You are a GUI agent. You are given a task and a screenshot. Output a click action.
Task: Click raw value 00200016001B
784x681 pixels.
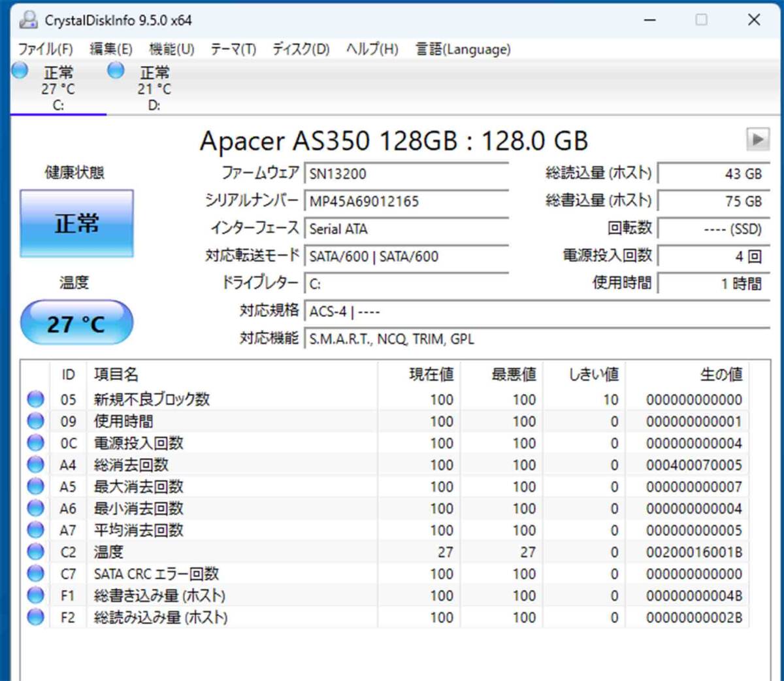[x=694, y=552]
